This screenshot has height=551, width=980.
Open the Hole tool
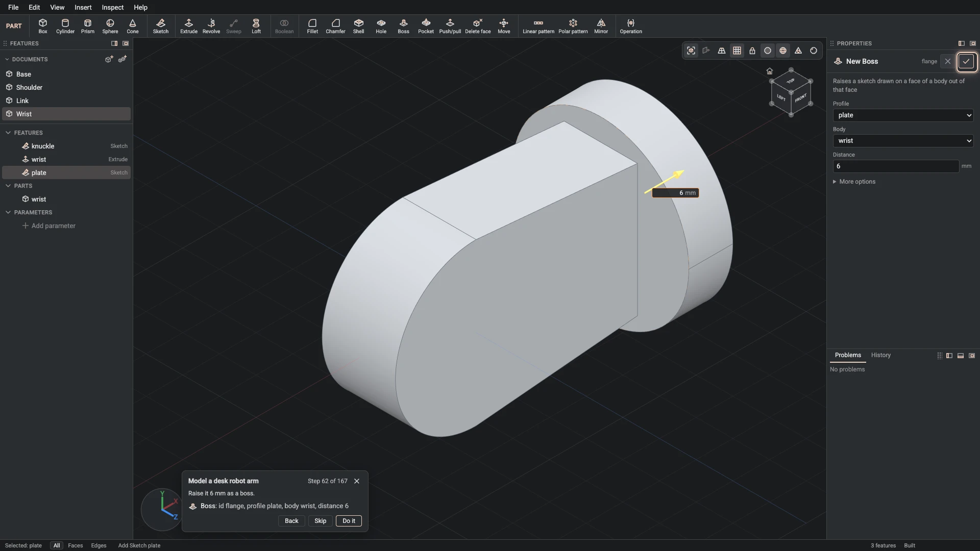(x=381, y=26)
